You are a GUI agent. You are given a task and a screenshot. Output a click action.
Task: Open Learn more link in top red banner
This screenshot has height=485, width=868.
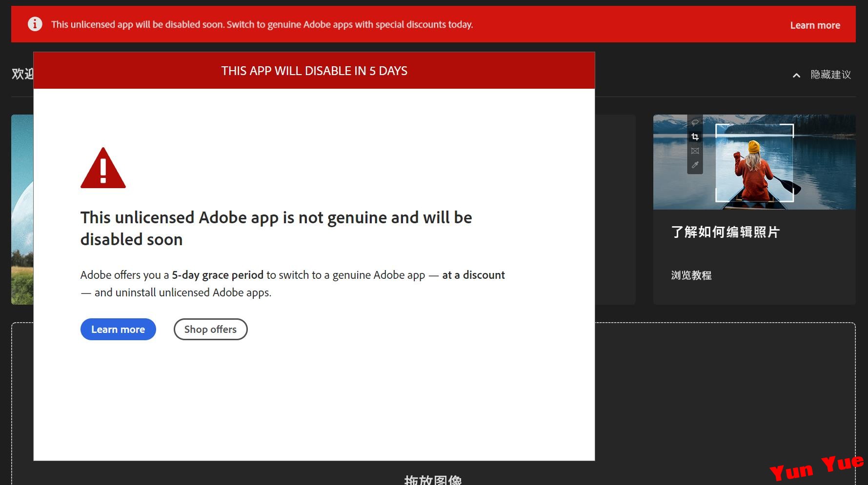point(815,25)
